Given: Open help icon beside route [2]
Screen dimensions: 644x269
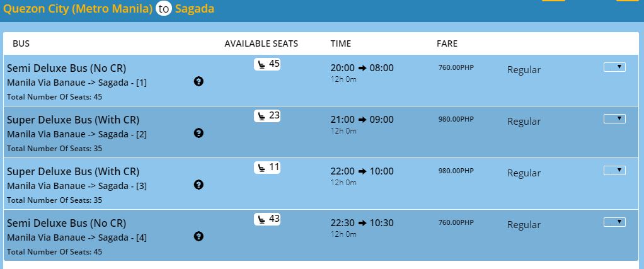Looking at the screenshot, I should pos(198,133).
